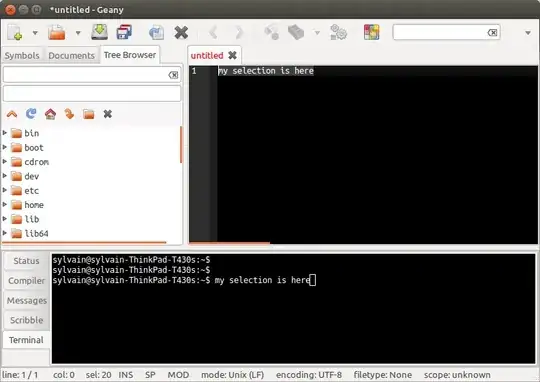Image resolution: width=540 pixels, height=382 pixels.
Task: Click 'scope: unknown' in status bar
Action: (x=457, y=375)
